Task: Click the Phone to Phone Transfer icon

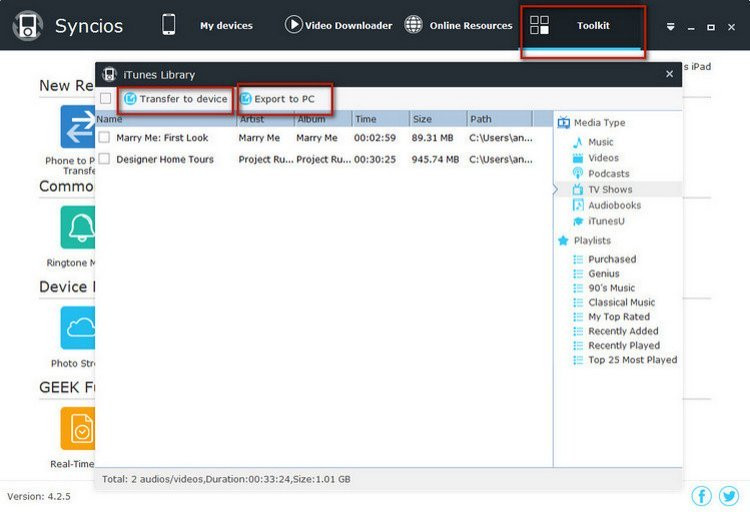Action: click(77, 127)
